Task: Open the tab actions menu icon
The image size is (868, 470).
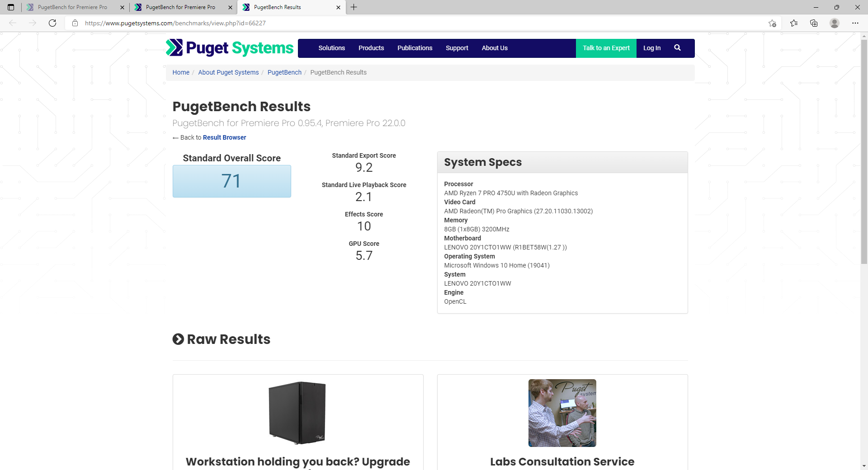Action: 11,7
